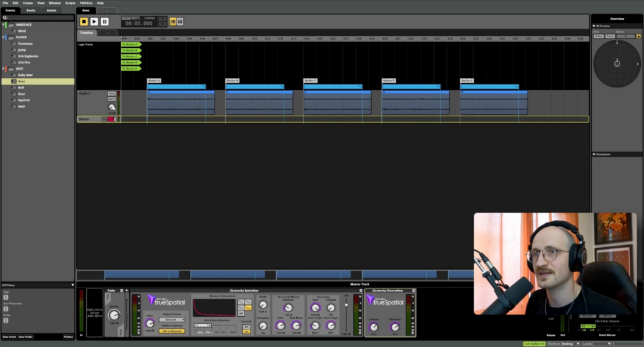Start playback with the Play button
Viewport: 644px width, 347px height.
(94, 21)
